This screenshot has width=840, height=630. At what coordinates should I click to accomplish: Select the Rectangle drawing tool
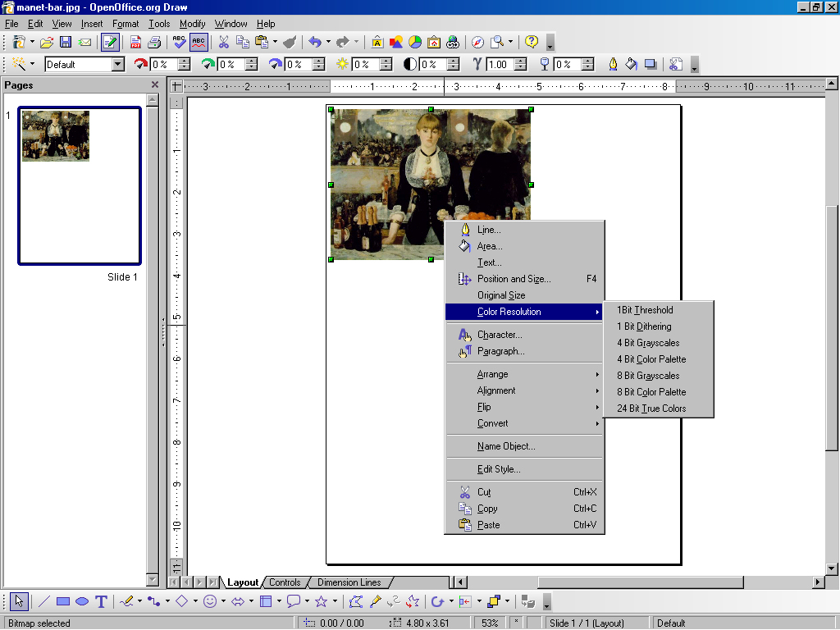point(63,601)
